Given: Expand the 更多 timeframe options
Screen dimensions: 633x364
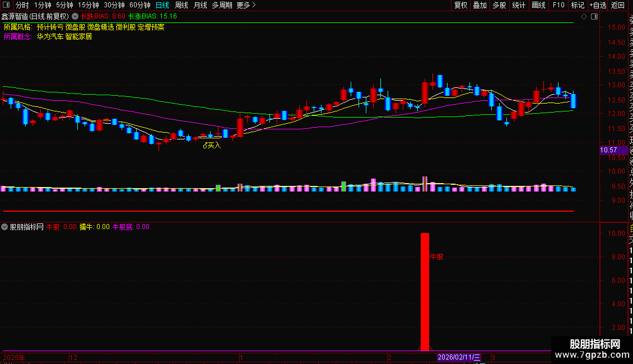Looking at the screenshot, I should (x=246, y=5).
